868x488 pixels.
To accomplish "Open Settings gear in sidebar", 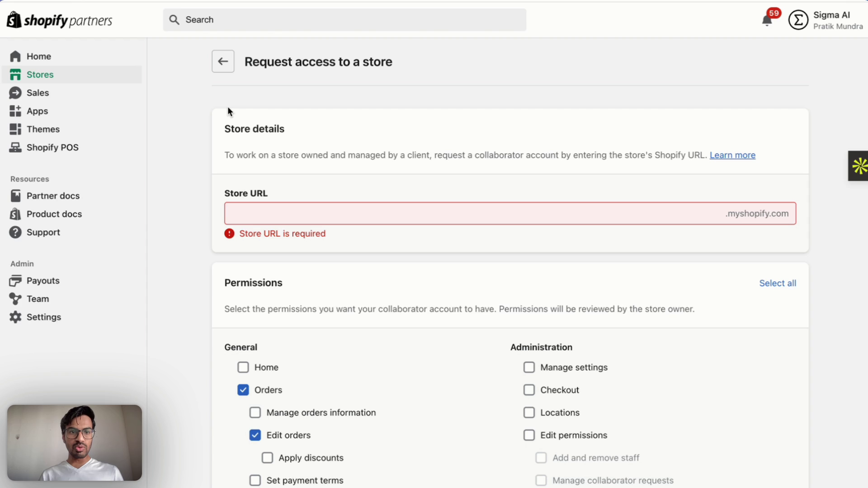I will point(15,317).
